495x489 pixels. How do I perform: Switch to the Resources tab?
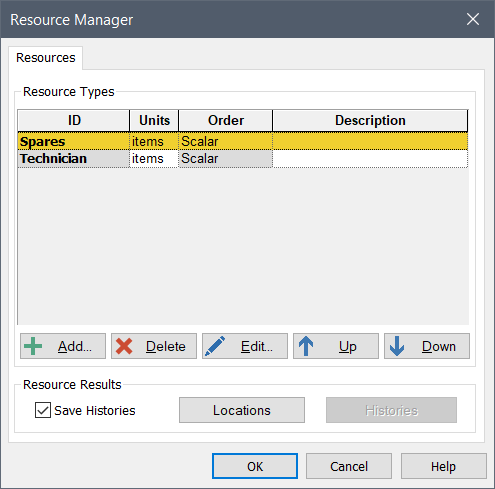(x=46, y=58)
